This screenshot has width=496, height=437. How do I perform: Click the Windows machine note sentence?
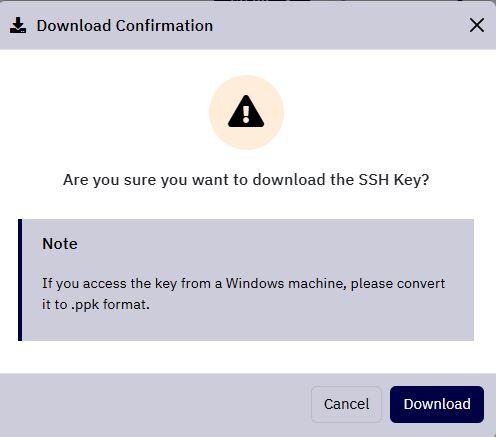pos(243,294)
